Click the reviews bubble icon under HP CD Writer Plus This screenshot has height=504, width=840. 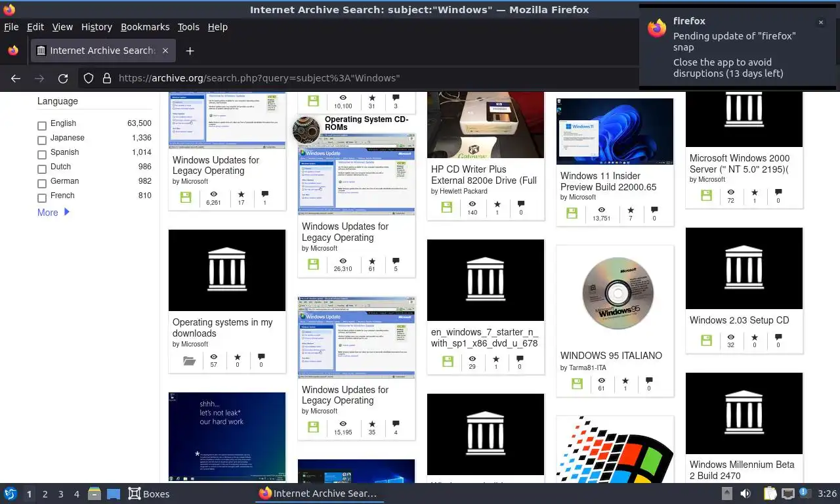click(x=521, y=204)
